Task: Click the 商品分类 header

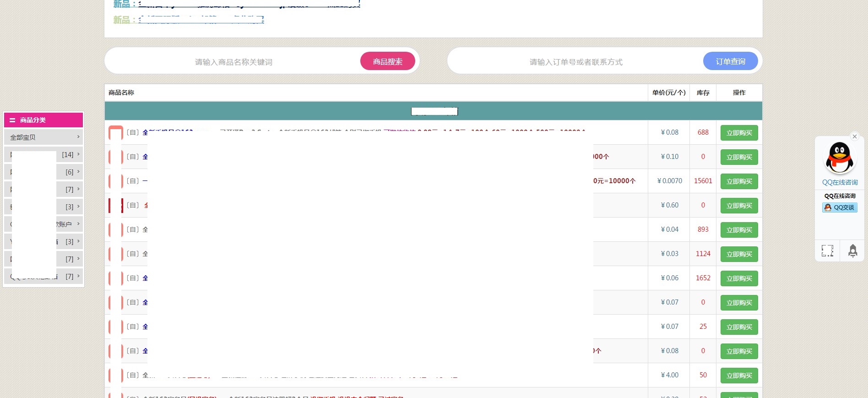Action: 43,120
